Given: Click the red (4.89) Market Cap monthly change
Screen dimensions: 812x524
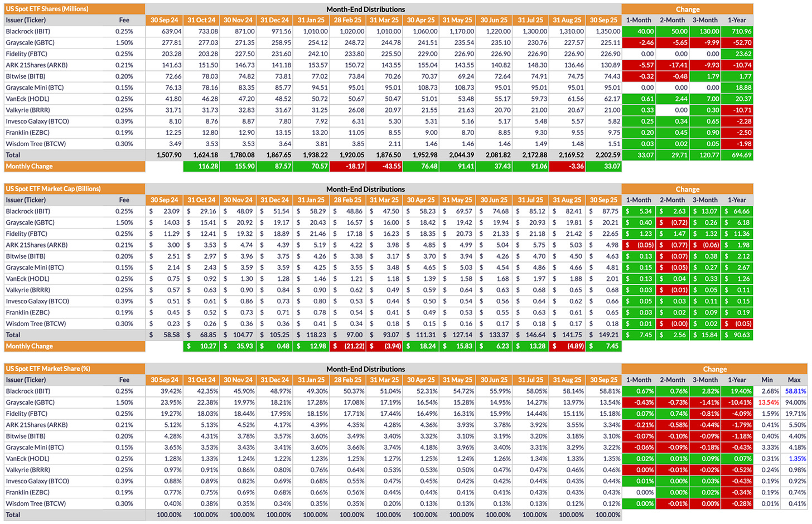Looking at the screenshot, I should [x=567, y=346].
